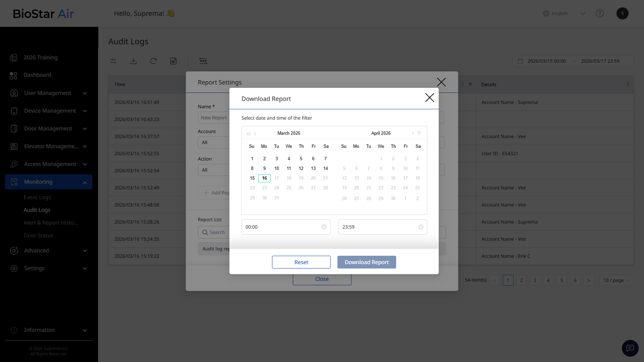
Task: Click the clock icon in 23:59 field
Action: 421,227
